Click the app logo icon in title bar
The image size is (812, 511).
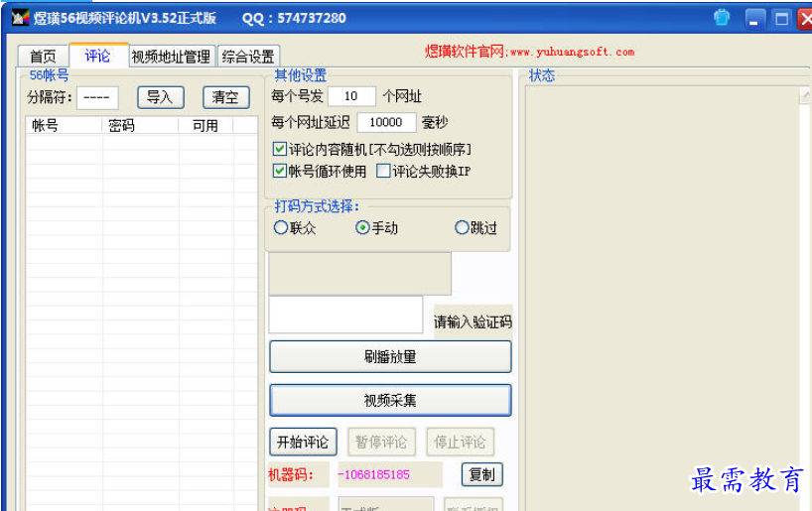(20, 18)
